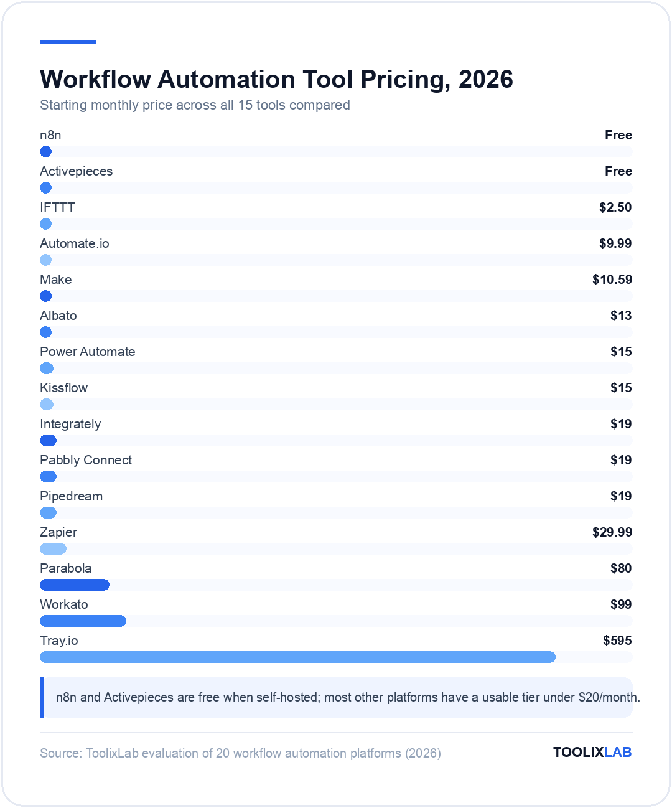672x808 pixels.
Task: Click the $19 price for Integrately
Action: point(621,424)
